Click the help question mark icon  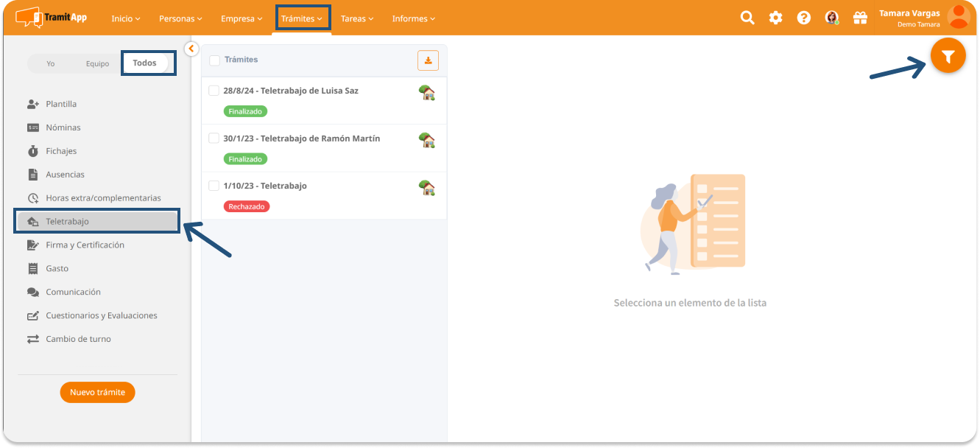804,18
